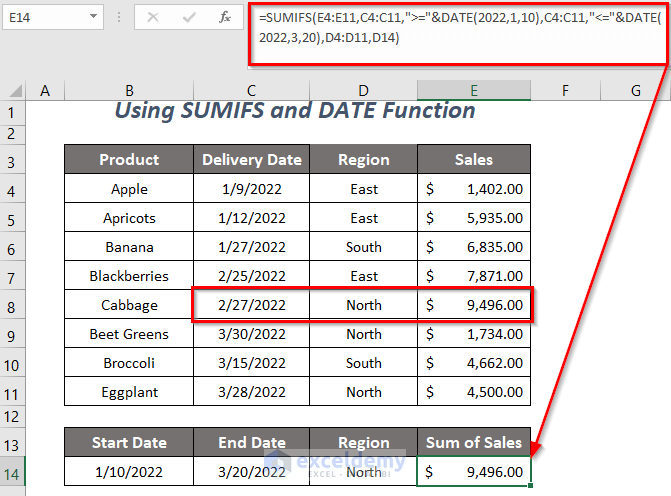Click the title Using SUMIFS and DATE Function
671x496 pixels.
point(295,111)
